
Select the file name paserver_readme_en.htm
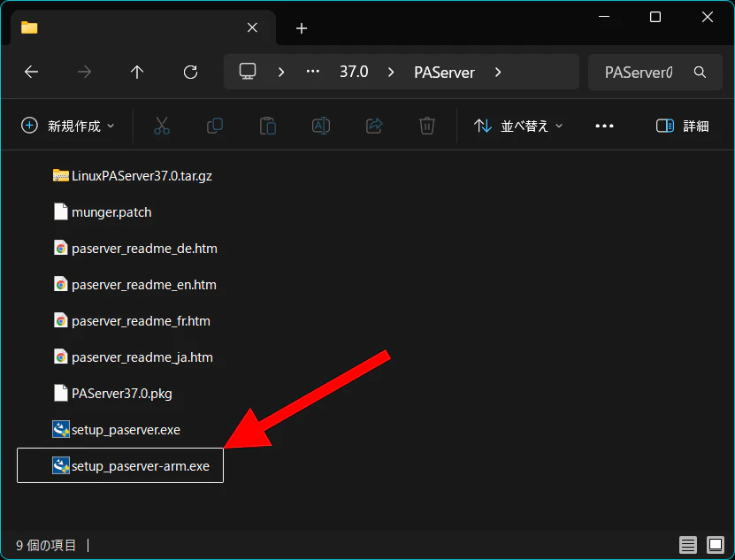click(x=144, y=285)
